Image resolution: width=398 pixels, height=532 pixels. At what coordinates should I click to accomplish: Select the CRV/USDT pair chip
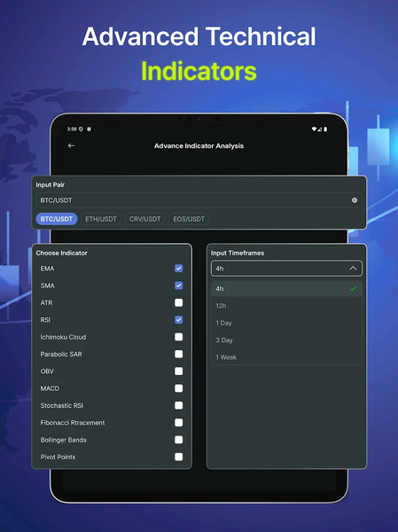coord(144,219)
